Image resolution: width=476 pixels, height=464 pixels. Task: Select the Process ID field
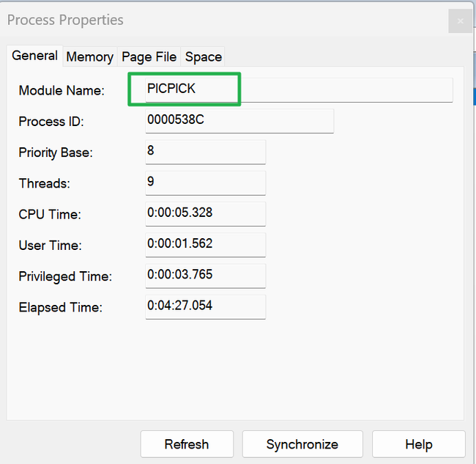point(239,120)
